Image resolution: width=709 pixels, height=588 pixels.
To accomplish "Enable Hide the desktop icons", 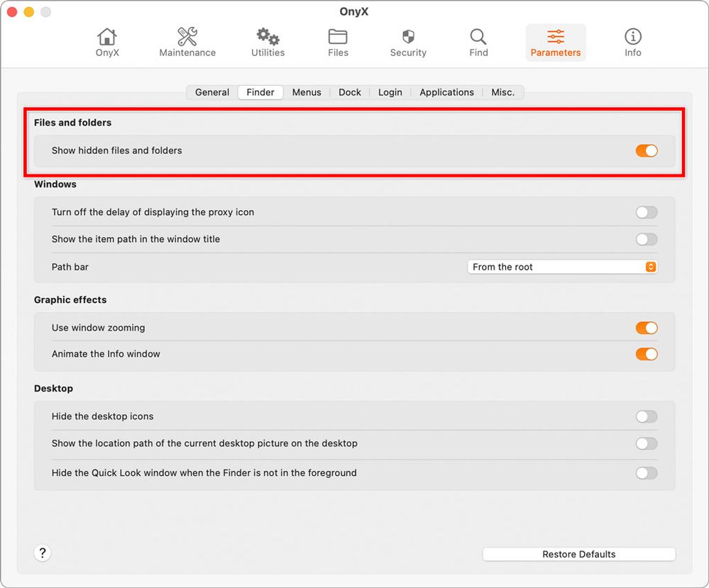I will [x=647, y=416].
